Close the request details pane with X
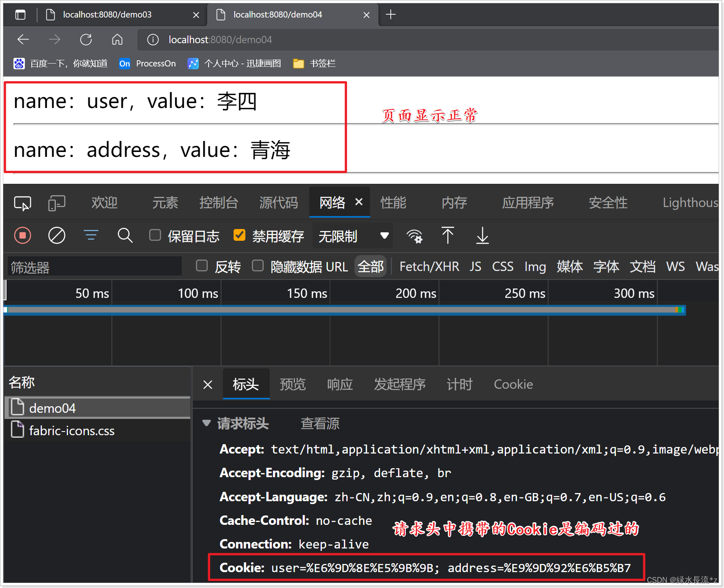 [208, 385]
